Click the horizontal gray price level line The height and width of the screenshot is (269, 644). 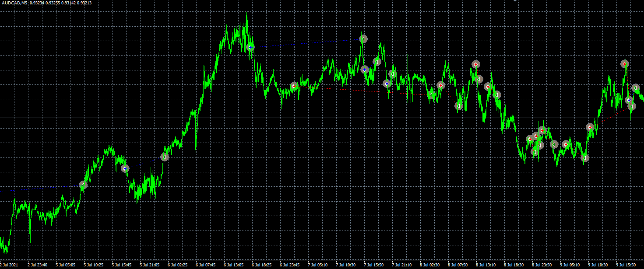(x=322, y=118)
